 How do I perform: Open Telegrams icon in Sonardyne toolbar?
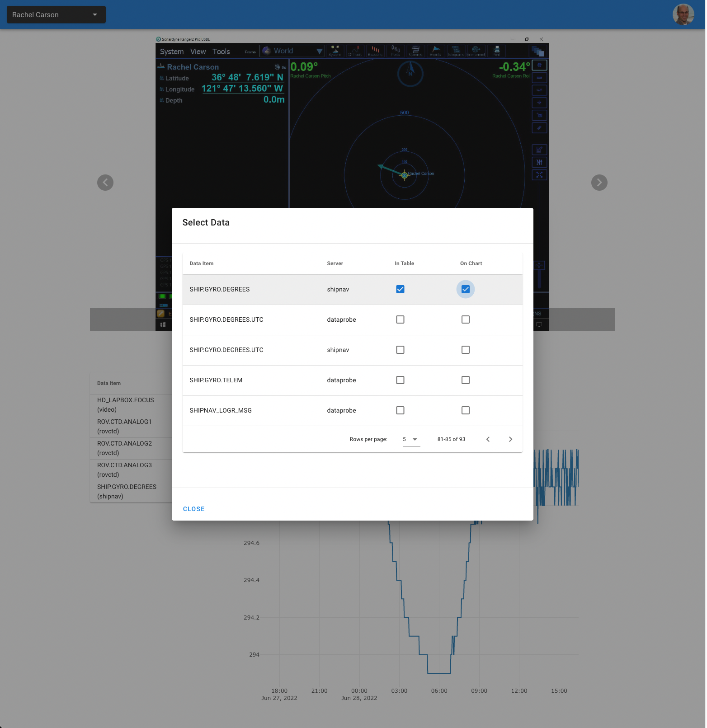coord(456,51)
